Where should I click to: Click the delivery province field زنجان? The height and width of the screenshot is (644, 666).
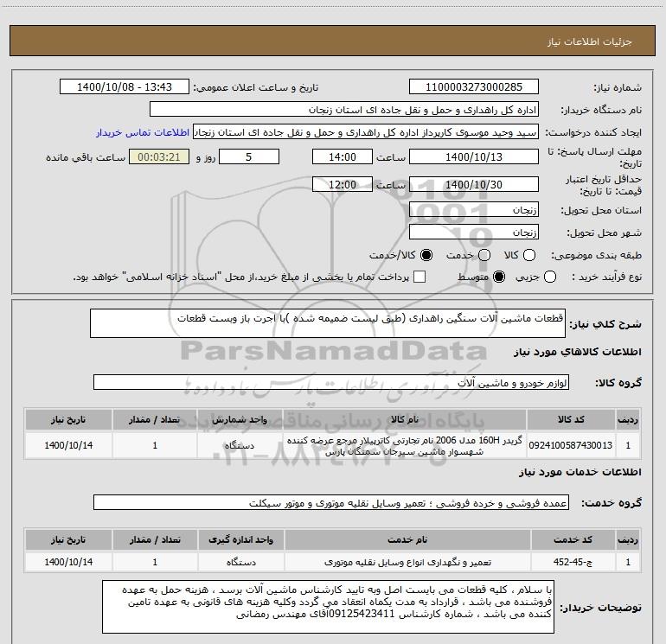474,210
